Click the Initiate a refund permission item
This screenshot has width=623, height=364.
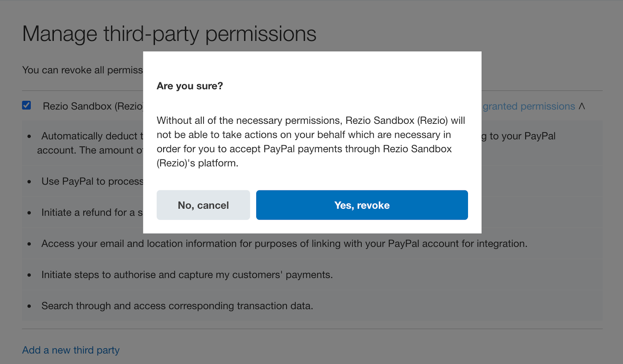pyautogui.click(x=92, y=213)
